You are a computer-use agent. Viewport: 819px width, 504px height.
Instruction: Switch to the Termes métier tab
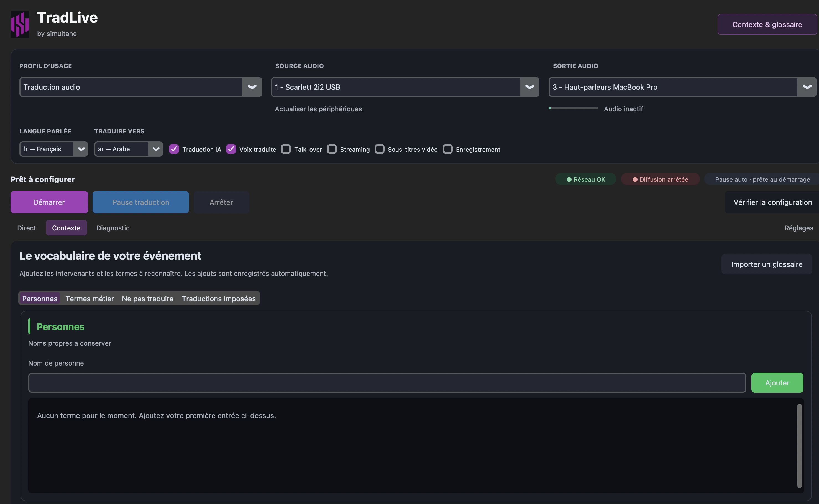pos(90,298)
